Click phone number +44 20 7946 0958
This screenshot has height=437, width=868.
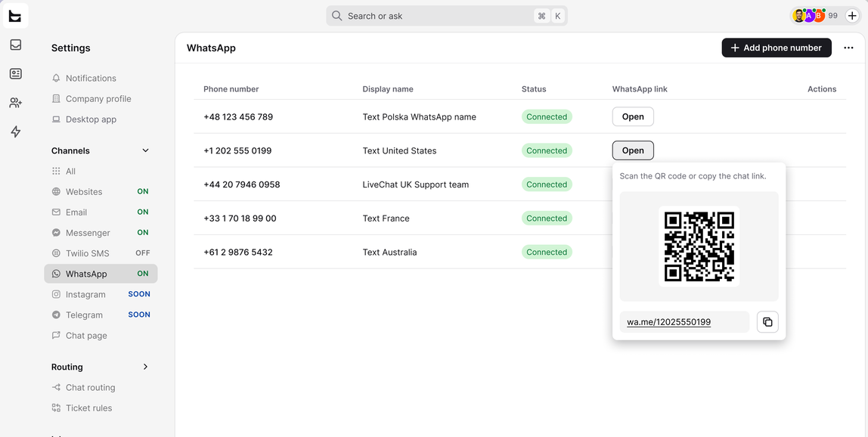(242, 184)
